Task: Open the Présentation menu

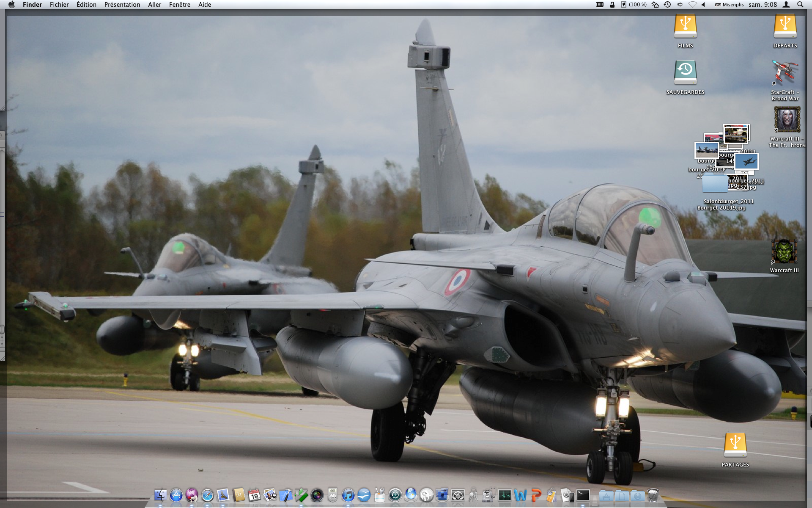Action: click(x=122, y=5)
